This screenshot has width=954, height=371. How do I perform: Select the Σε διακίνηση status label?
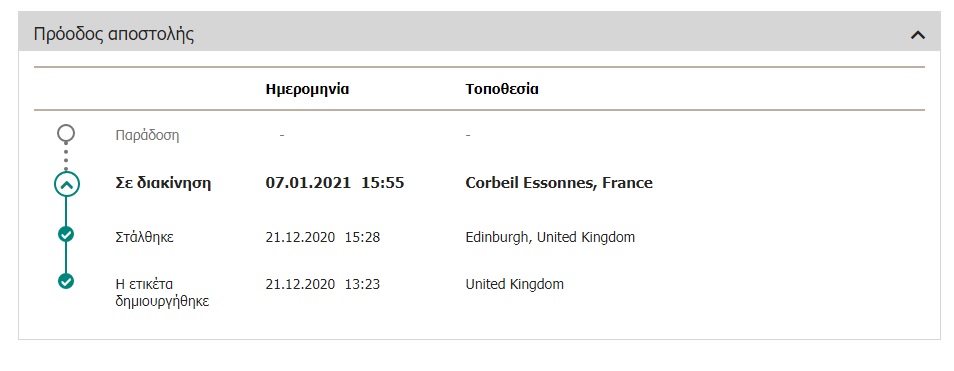pyautogui.click(x=163, y=183)
